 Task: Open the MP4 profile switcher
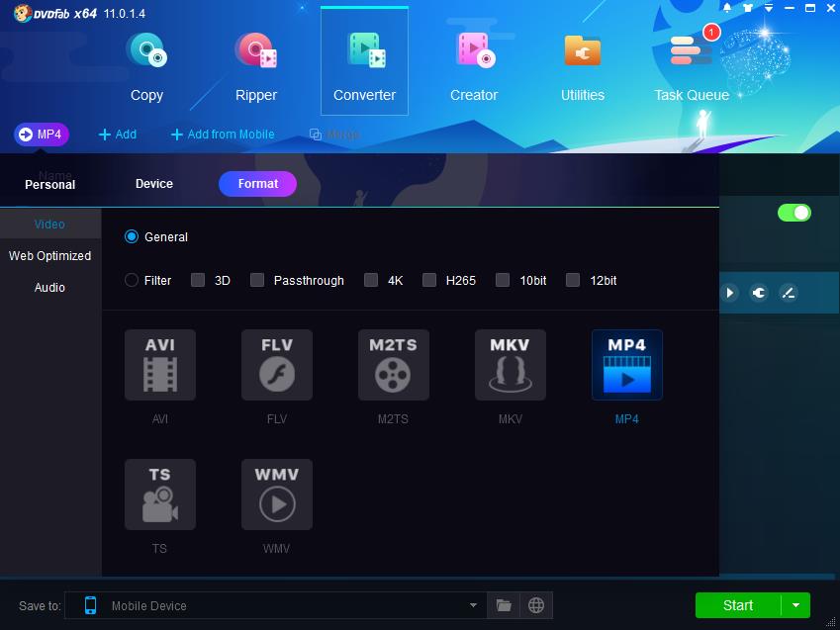(x=42, y=134)
